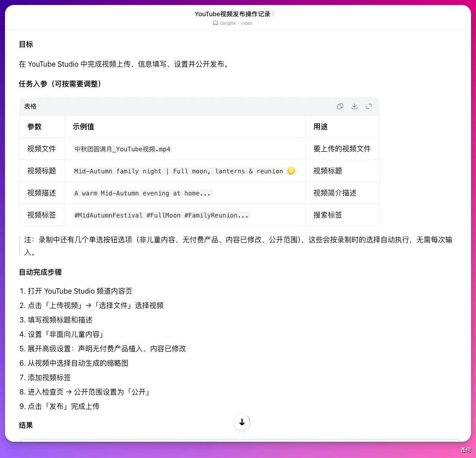This screenshot has height=458, width=476.
Task: Select step 1 打开 YouTube Studio 频道内容页
Action: point(76,291)
